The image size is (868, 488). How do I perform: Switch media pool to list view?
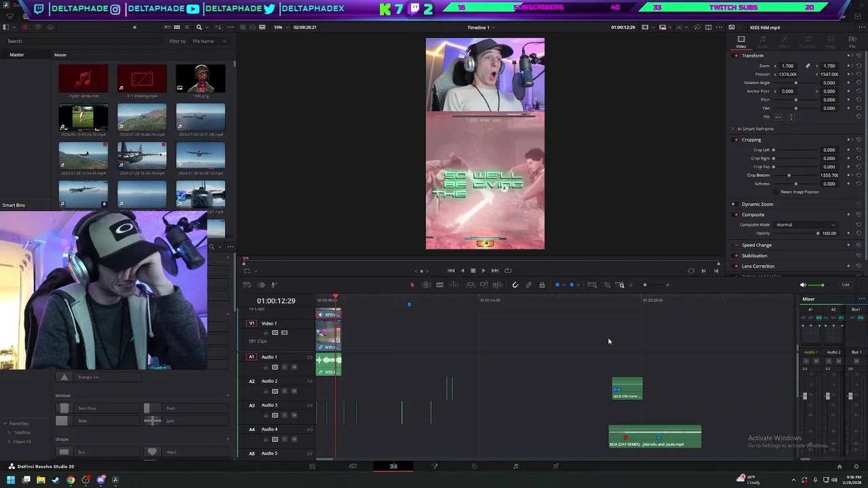186,27
